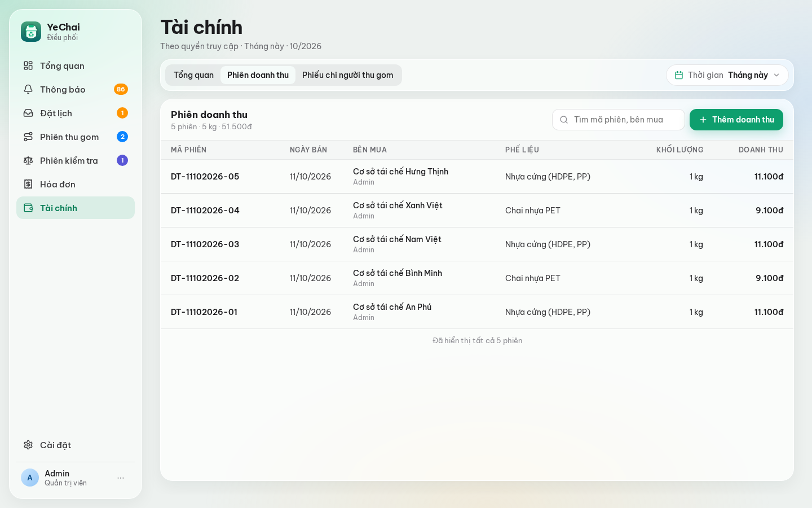Click the Admin avatar circle
The height and width of the screenshot is (508, 812).
[x=30, y=478]
